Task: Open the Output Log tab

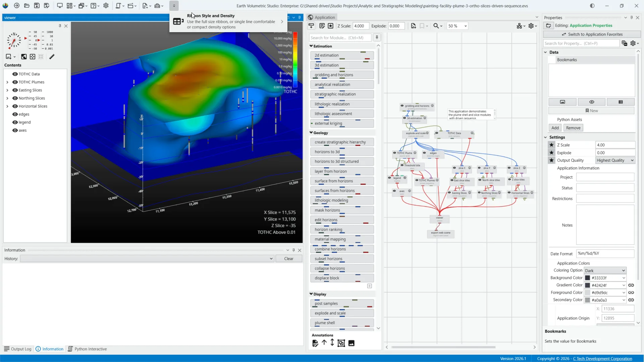Action: point(18,349)
